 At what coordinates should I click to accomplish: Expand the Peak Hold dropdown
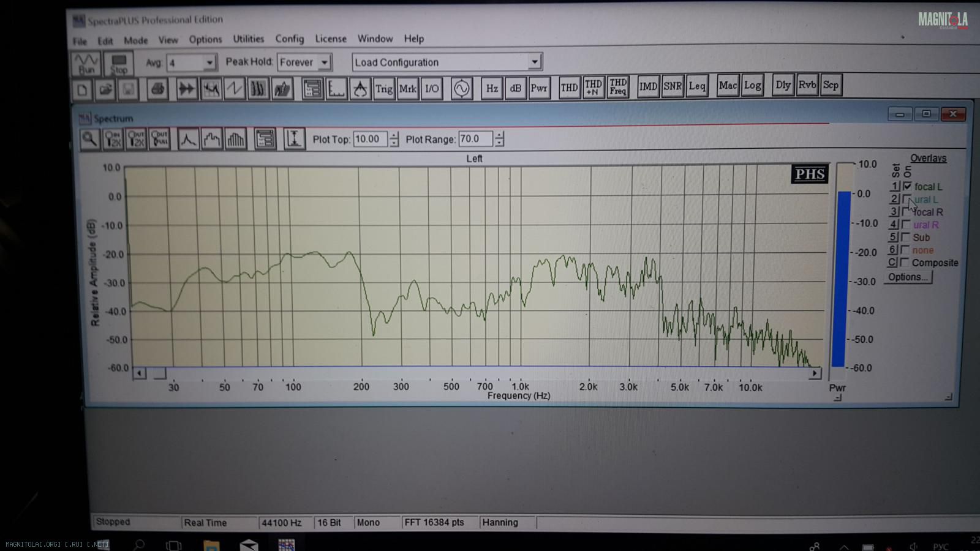point(325,62)
